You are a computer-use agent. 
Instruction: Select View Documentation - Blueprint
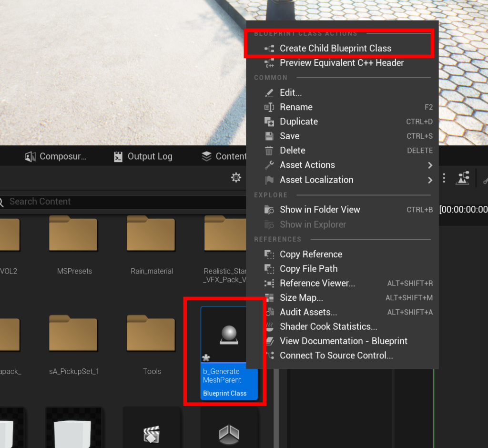(342, 341)
